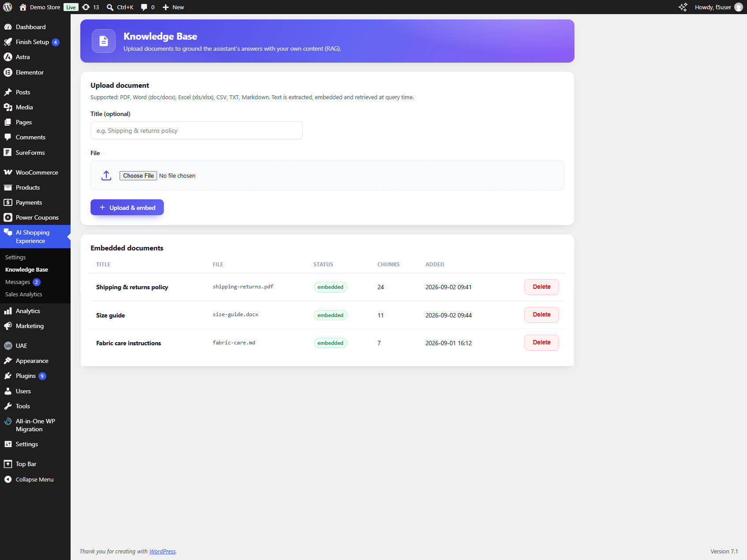Click the upload arrow icon in File area
747x560 pixels.
[106, 175]
